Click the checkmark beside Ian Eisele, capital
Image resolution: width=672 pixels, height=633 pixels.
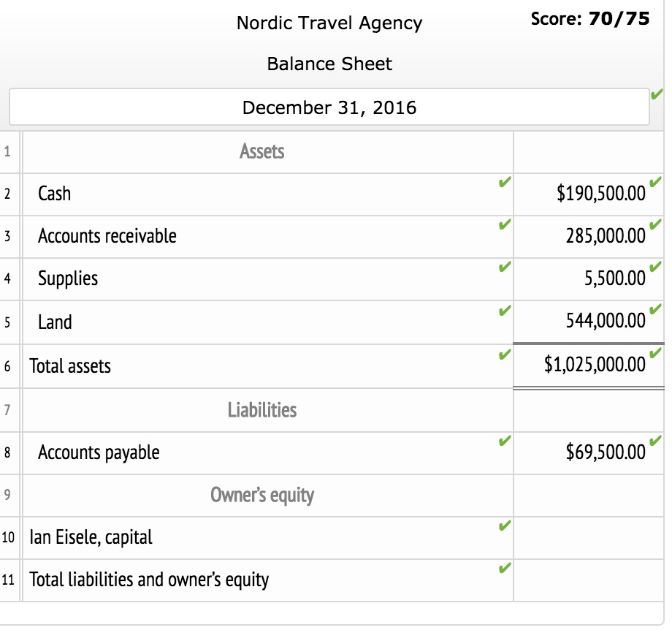coord(505,526)
